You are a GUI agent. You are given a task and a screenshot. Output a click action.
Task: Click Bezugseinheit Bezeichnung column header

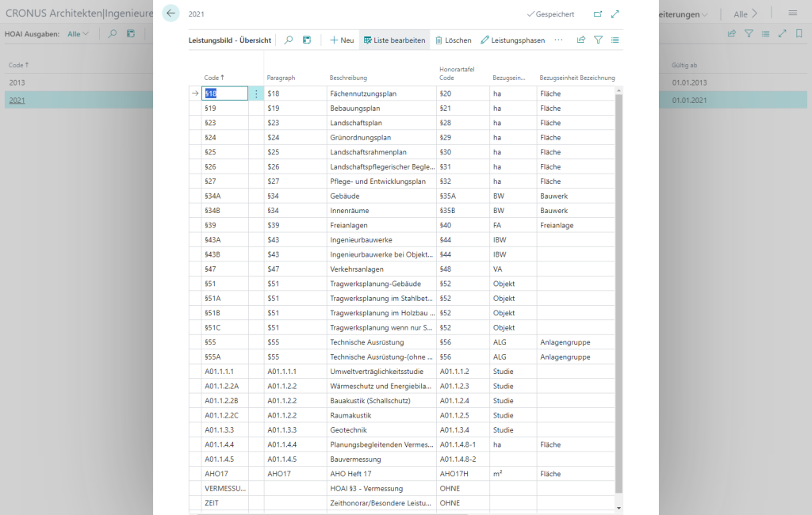(x=577, y=78)
